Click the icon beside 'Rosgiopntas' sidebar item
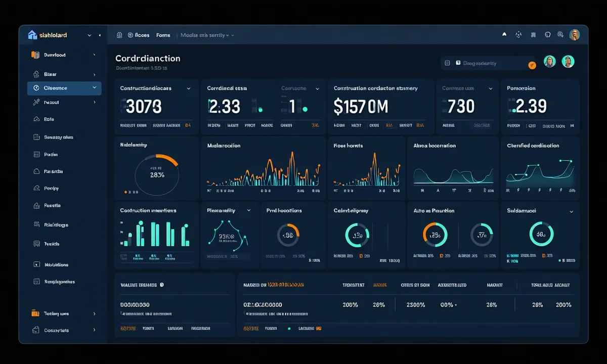This screenshot has width=607, height=364. [x=36, y=282]
